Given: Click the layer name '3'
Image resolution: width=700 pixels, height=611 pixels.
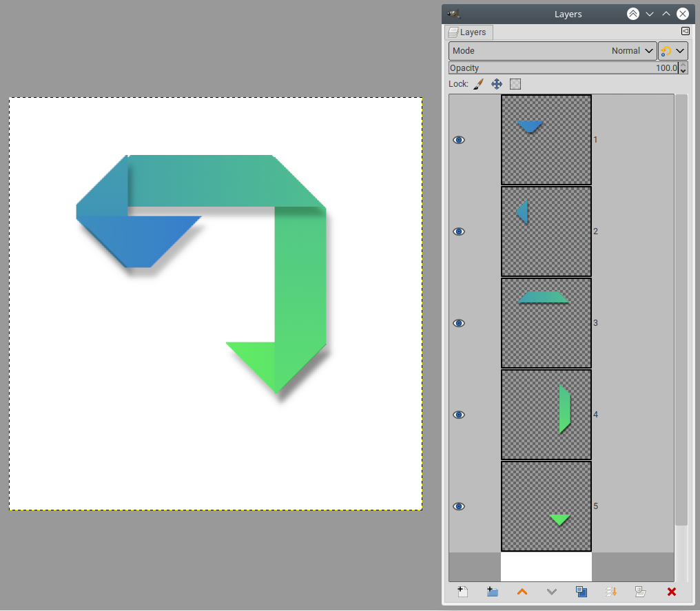Looking at the screenshot, I should (595, 322).
